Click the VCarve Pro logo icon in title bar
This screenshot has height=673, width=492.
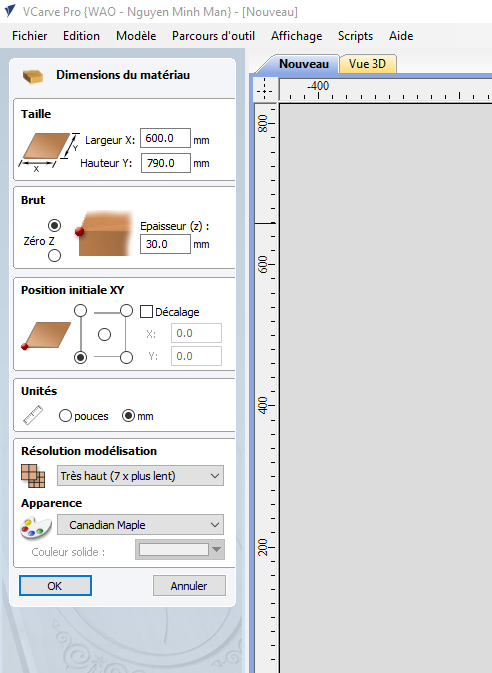tap(10, 11)
